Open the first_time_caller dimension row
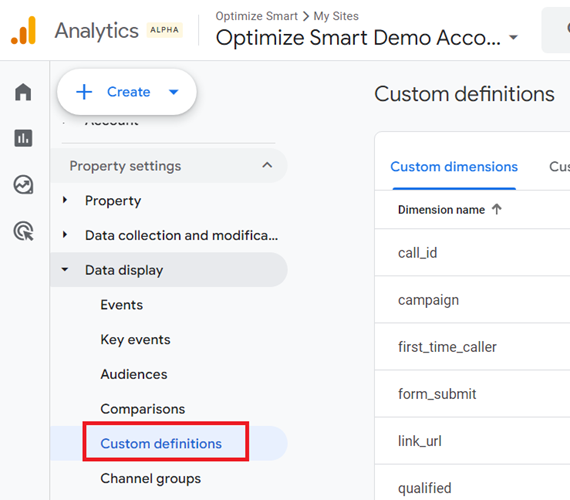The image size is (570, 500). (x=473, y=347)
